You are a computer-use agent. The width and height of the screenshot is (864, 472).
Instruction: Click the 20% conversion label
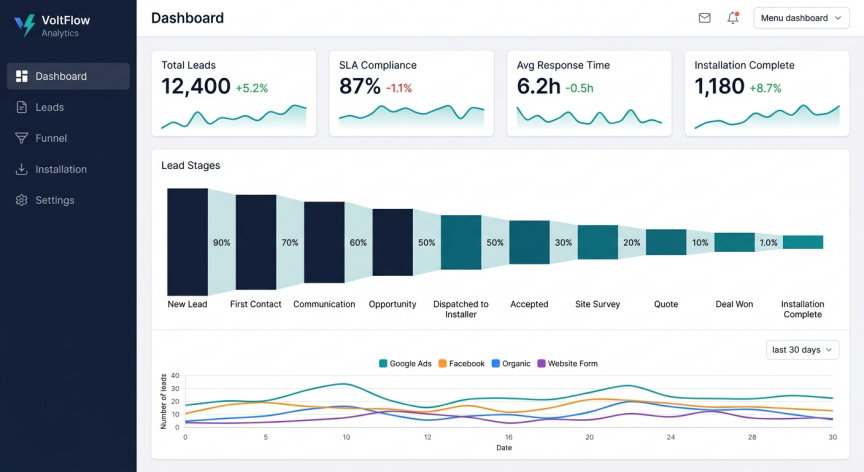[631, 242]
